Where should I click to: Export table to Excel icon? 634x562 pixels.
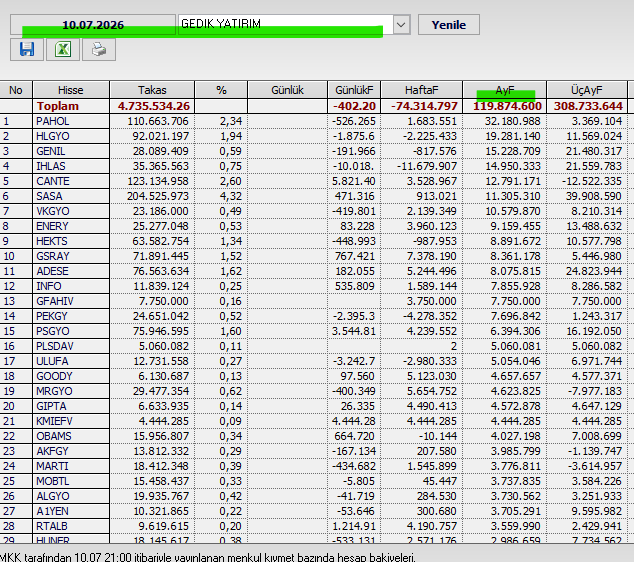[63, 49]
